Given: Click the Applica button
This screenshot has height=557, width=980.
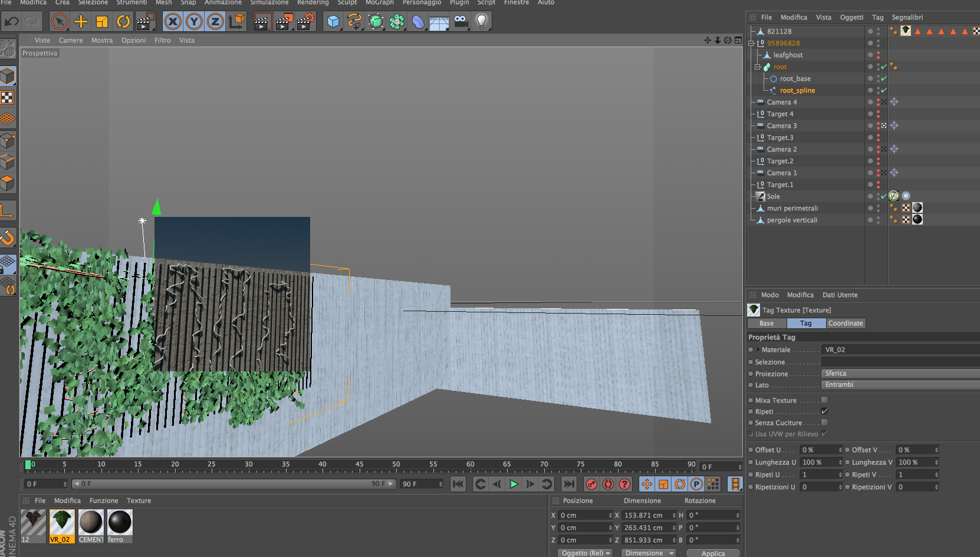Looking at the screenshot, I should 713,553.
